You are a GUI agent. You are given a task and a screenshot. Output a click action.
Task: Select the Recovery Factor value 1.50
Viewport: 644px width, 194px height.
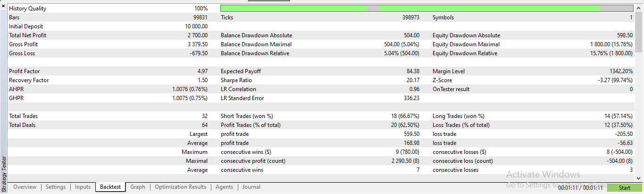[x=202, y=80]
